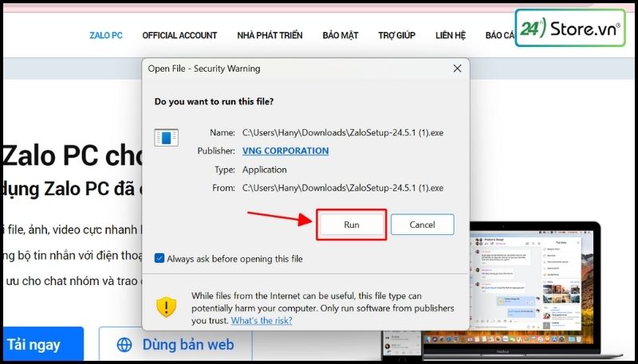The height and width of the screenshot is (364, 638).
Task: Select the ZALO PC nav item
Action: click(106, 35)
